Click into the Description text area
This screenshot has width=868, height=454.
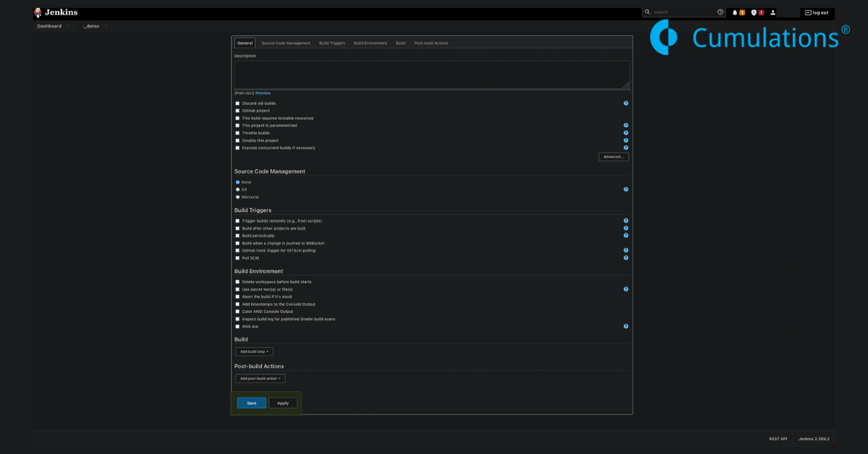pyautogui.click(x=432, y=75)
